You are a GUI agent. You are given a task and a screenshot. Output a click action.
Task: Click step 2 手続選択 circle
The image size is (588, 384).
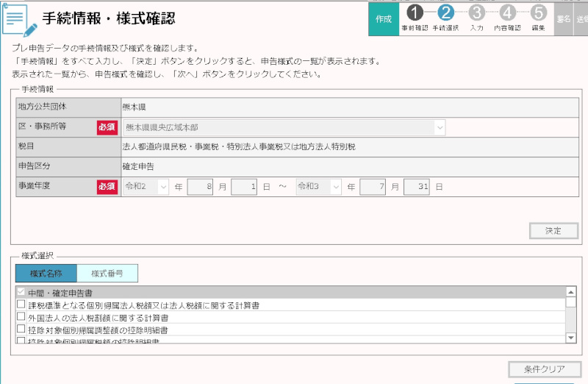[445, 13]
